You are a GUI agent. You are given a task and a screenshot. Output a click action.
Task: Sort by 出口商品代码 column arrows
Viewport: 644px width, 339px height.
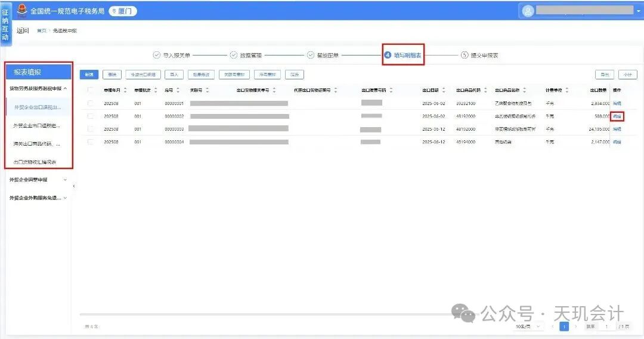485,90
